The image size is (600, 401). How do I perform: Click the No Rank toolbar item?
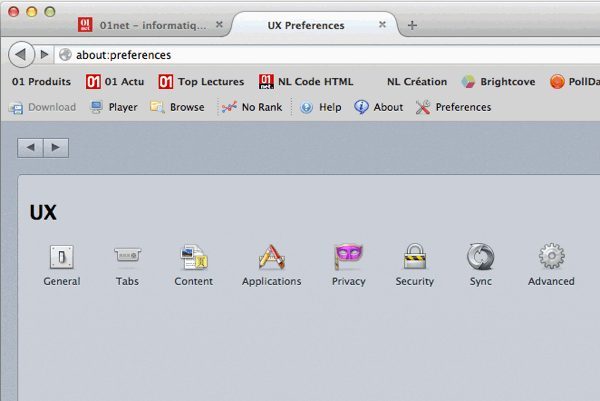tap(252, 107)
